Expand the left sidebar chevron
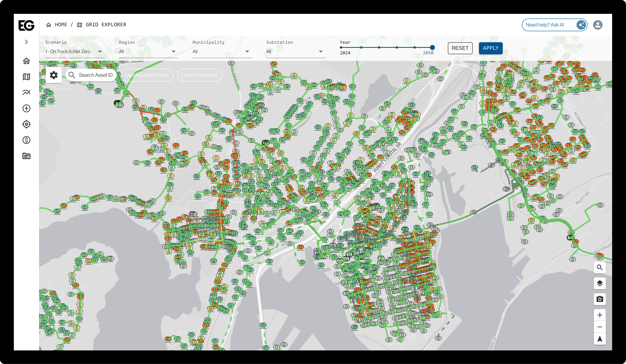Screen dimensions: 626x364 (x=26, y=42)
